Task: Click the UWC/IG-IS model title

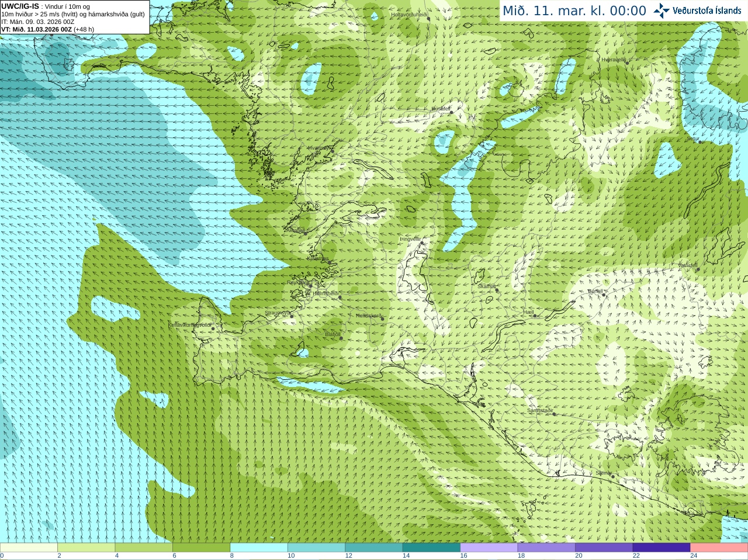Action: pos(20,6)
